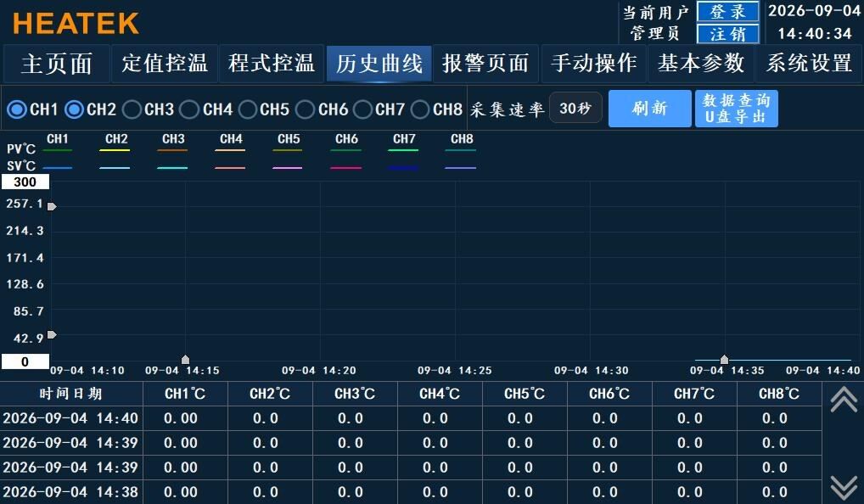Open the 基本参数 basic parameters tab
The image size is (864, 504).
(x=701, y=64)
